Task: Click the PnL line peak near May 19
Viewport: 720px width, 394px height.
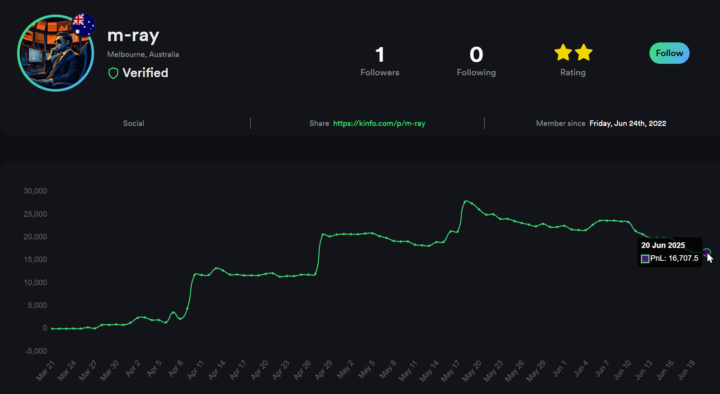Action: click(x=466, y=201)
